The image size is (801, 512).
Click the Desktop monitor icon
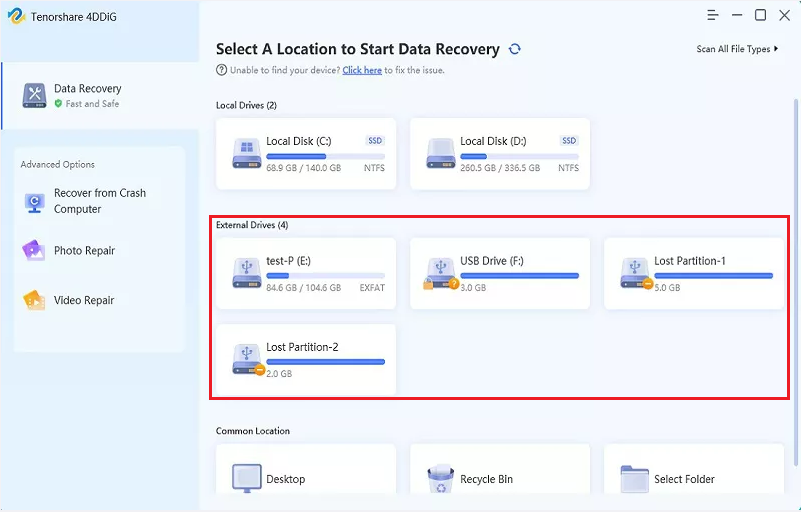click(x=246, y=479)
